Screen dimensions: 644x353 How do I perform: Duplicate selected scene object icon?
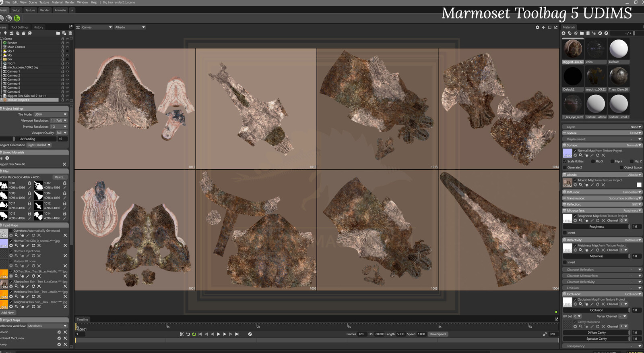tap(64, 33)
